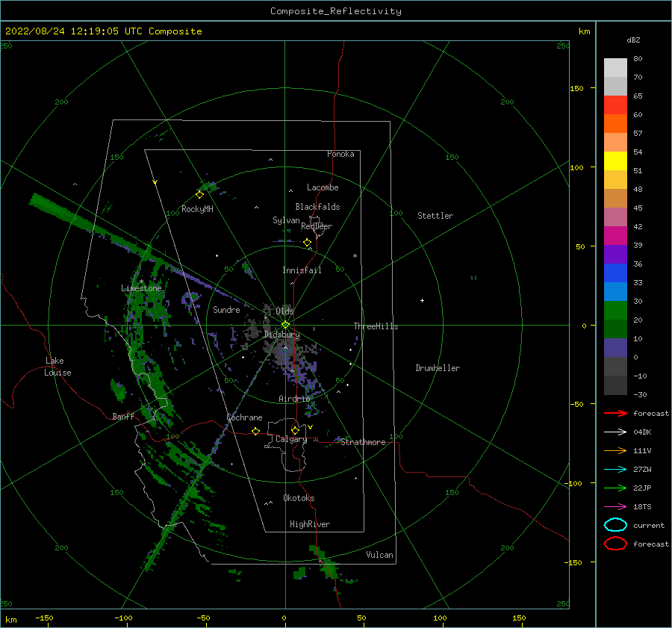Select the slate-blue 0-10 dBZ swatch
This screenshot has width=672, height=628.
(615, 348)
